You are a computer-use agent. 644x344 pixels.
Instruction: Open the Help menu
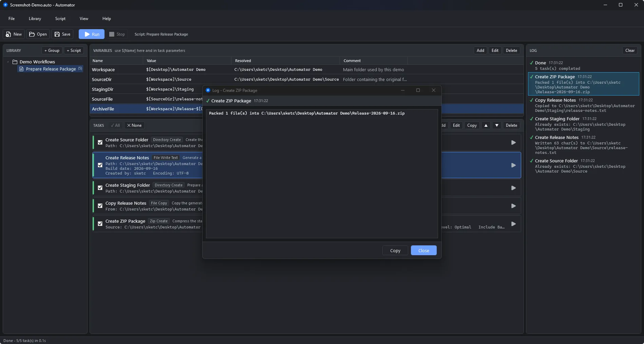(x=107, y=19)
